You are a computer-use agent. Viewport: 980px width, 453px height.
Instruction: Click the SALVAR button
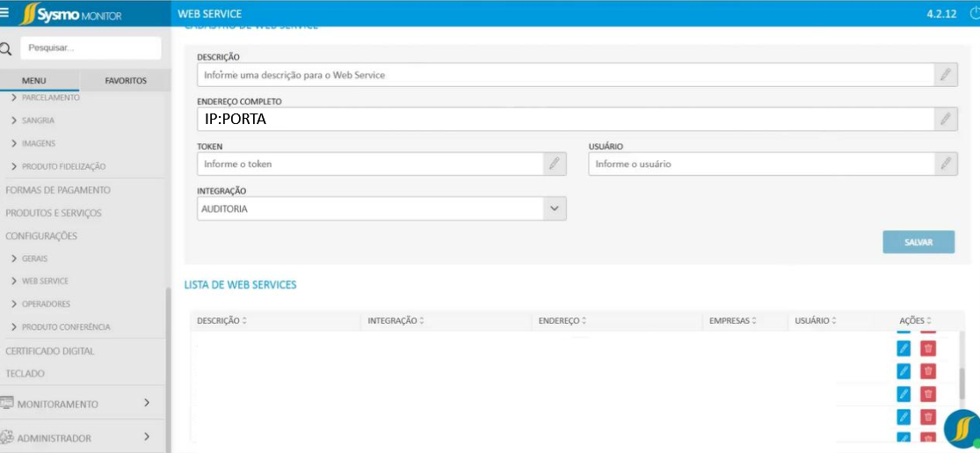[918, 242]
